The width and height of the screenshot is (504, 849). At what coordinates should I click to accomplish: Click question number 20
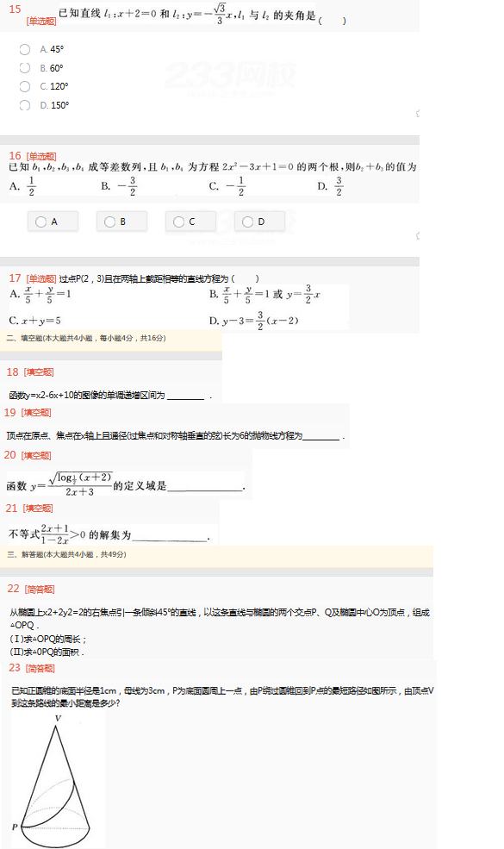(9, 455)
